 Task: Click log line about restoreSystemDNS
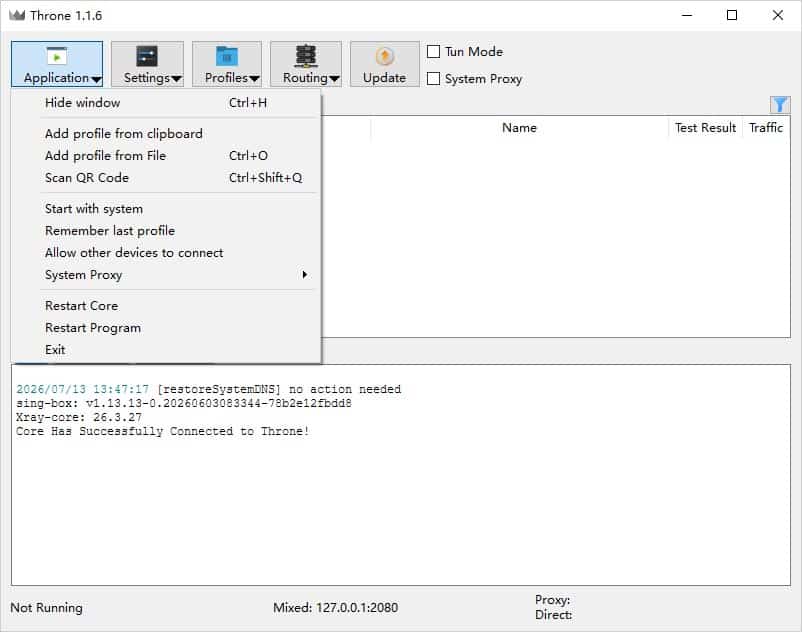pyautogui.click(x=209, y=389)
